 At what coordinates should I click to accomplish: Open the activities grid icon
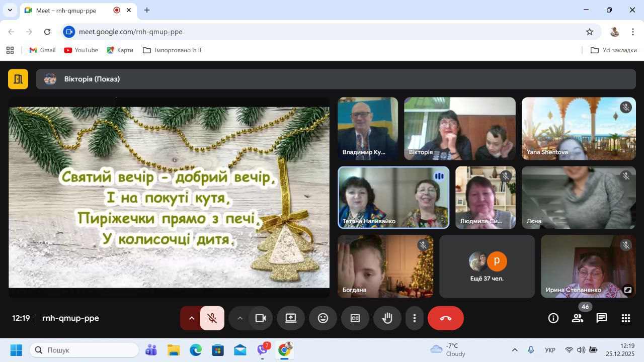[625, 318]
